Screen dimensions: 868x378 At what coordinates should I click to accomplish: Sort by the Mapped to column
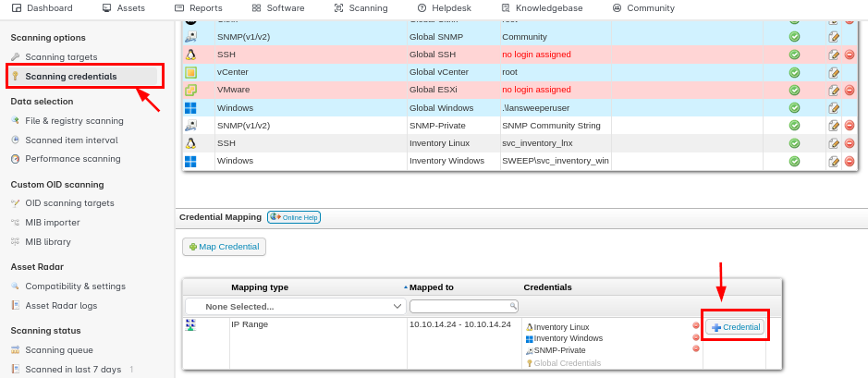433,287
